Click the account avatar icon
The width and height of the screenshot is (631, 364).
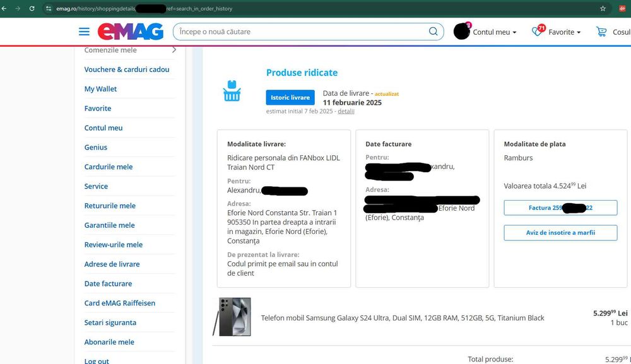tap(462, 32)
